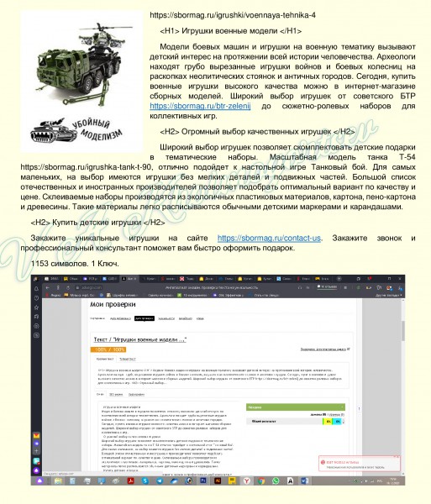The height and width of the screenshot is (504, 431).
Task: Reload the page with the refresh icon
Action: tap(68, 287)
